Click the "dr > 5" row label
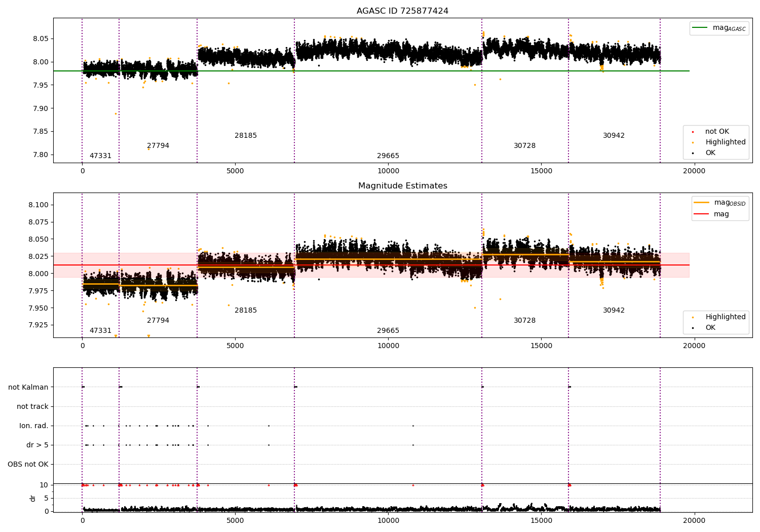 [x=37, y=445]
